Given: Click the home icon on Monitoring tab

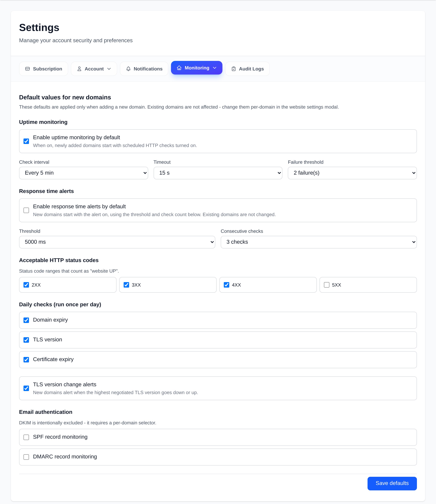Looking at the screenshot, I should (179, 68).
